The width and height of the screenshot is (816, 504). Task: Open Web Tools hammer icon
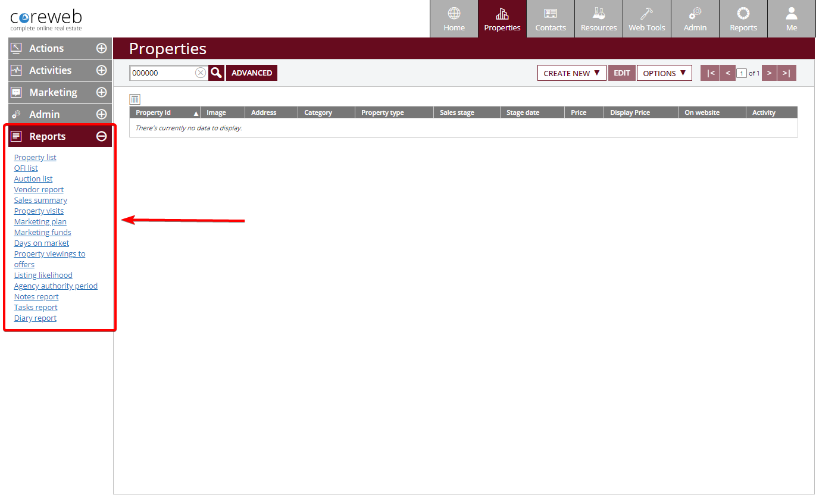click(646, 14)
